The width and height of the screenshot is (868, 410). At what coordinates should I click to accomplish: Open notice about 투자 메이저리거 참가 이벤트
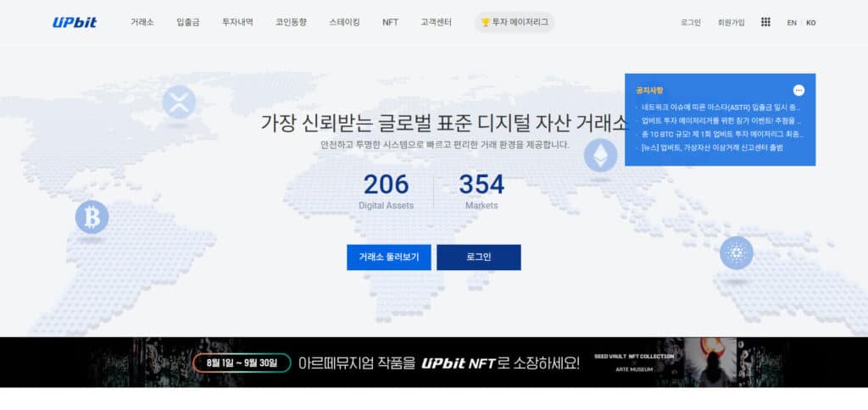tap(721, 120)
